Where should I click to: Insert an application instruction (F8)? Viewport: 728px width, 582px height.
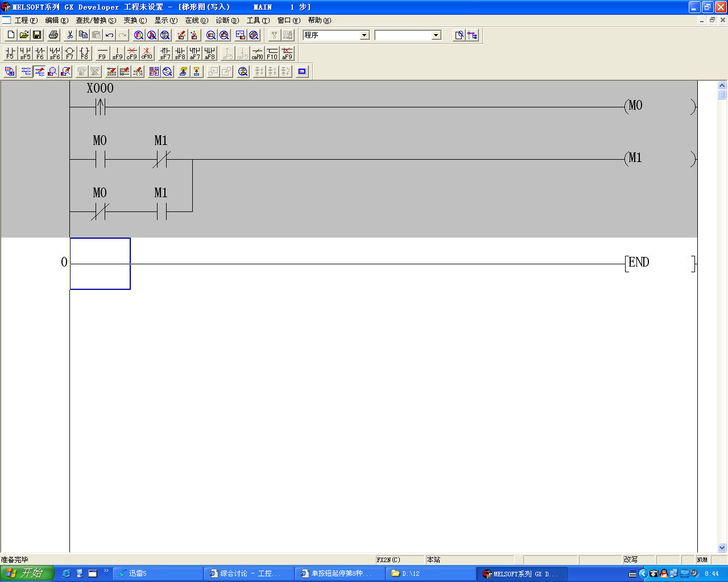click(x=84, y=53)
